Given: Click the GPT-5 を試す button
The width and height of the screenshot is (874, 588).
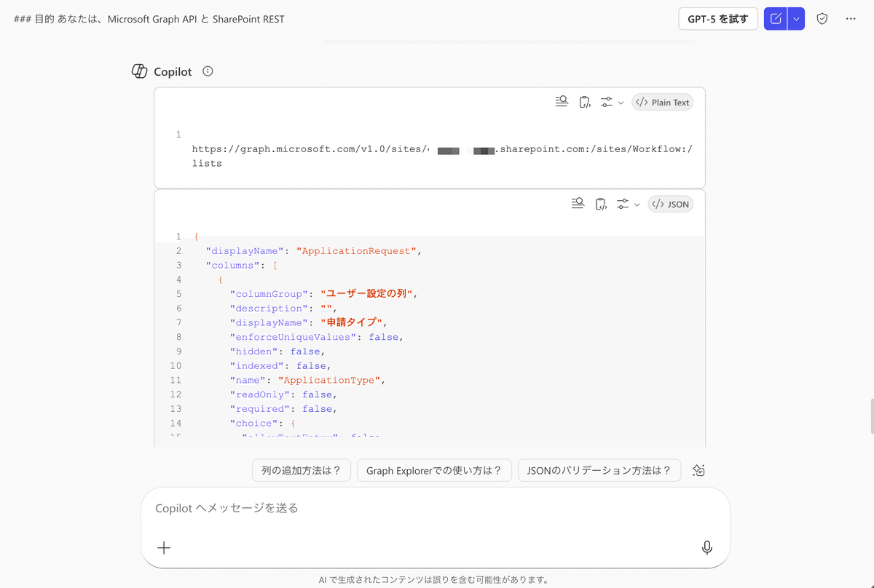Looking at the screenshot, I should [718, 19].
